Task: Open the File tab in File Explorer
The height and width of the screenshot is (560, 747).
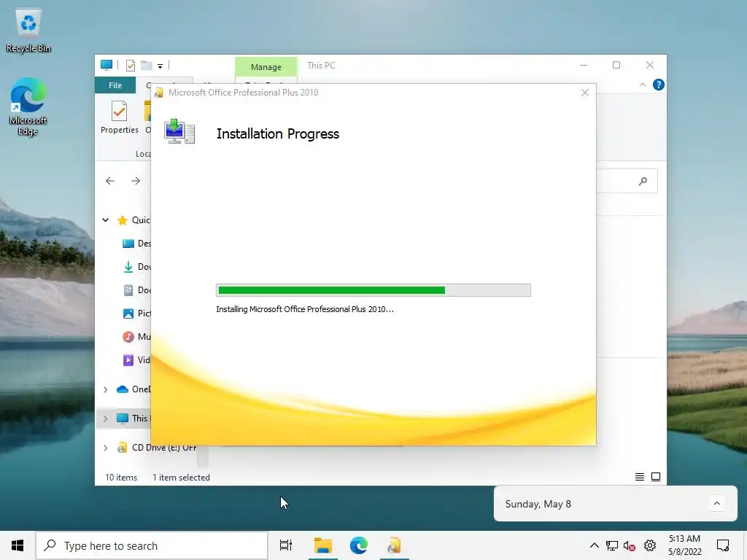Action: [x=115, y=85]
